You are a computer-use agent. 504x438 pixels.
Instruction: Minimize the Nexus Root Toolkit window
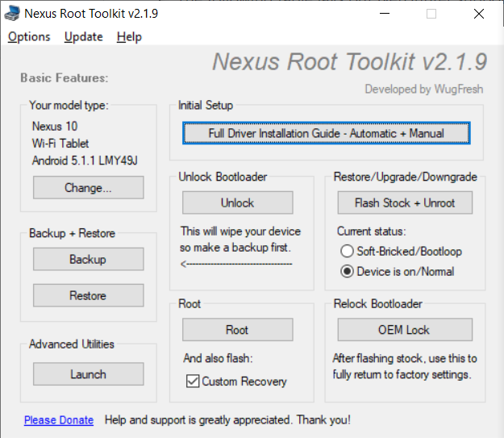pyautogui.click(x=385, y=14)
